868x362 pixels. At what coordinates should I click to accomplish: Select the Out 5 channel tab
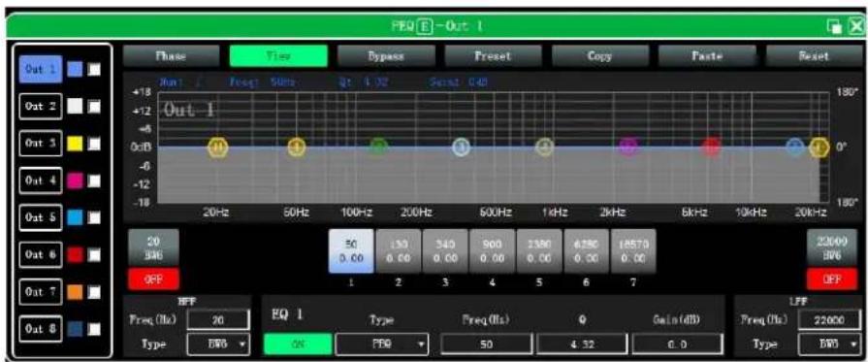(x=40, y=217)
